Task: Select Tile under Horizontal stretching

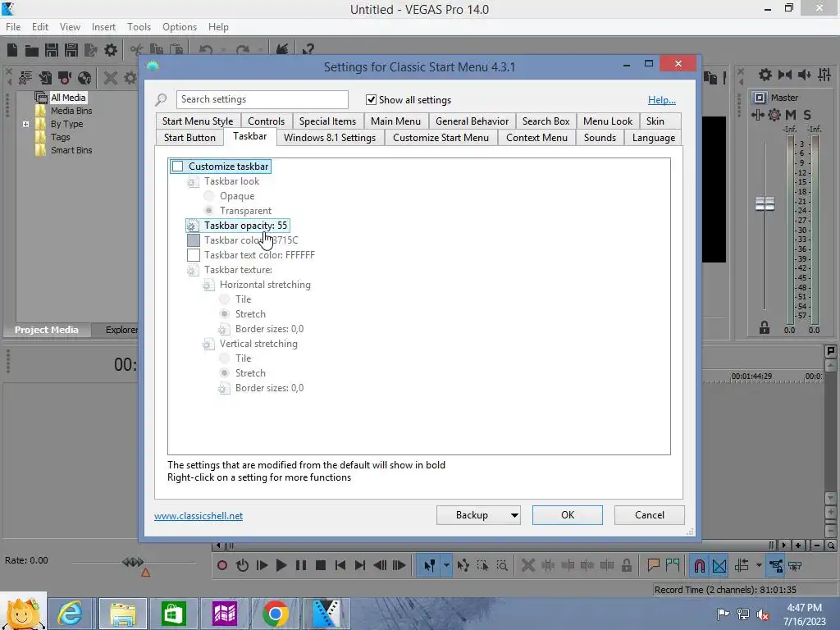Action: [225, 299]
